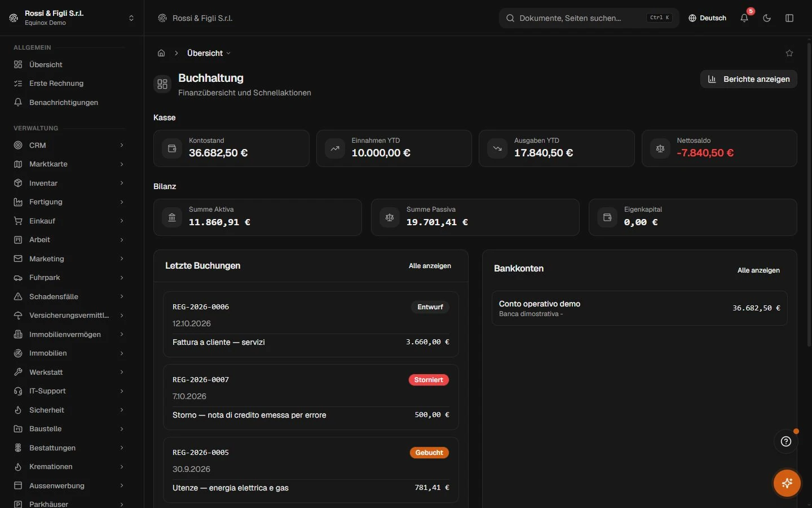Image resolution: width=812 pixels, height=508 pixels.
Task: Mark page as favorite with star icon
Action: click(789, 53)
